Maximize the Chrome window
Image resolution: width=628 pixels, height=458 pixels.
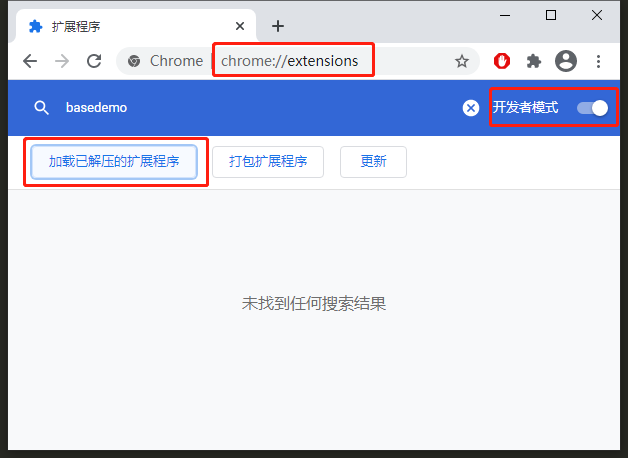tap(551, 16)
